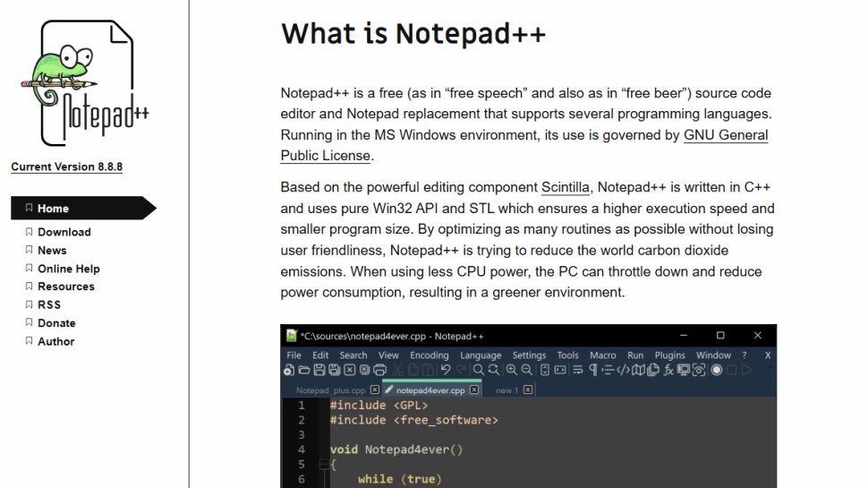Click the Save floppy disk toolbar icon
The height and width of the screenshot is (488, 868).
tap(319, 370)
